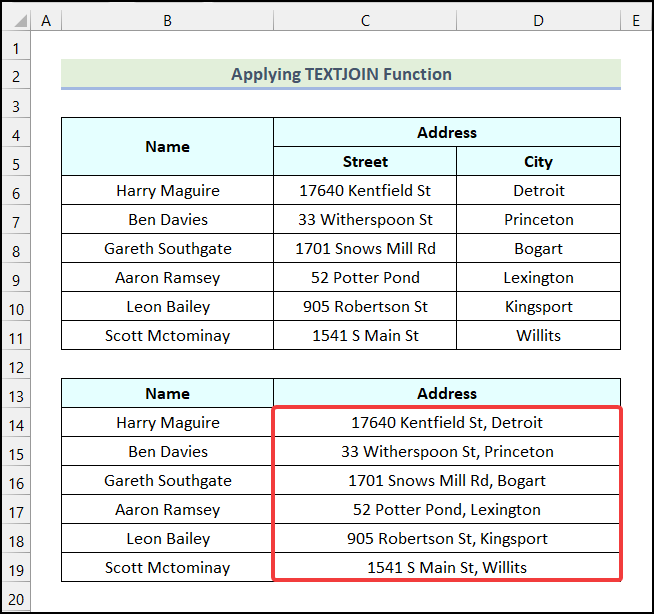
Task: Click the merged Address header above Street
Action: coord(447,132)
